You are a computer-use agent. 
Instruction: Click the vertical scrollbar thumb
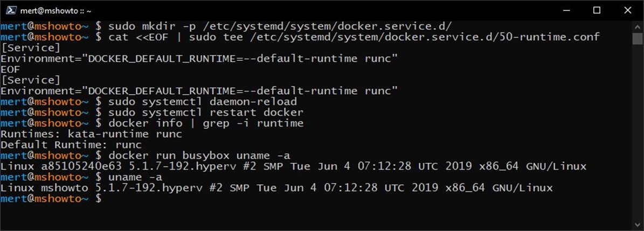pos(638,39)
